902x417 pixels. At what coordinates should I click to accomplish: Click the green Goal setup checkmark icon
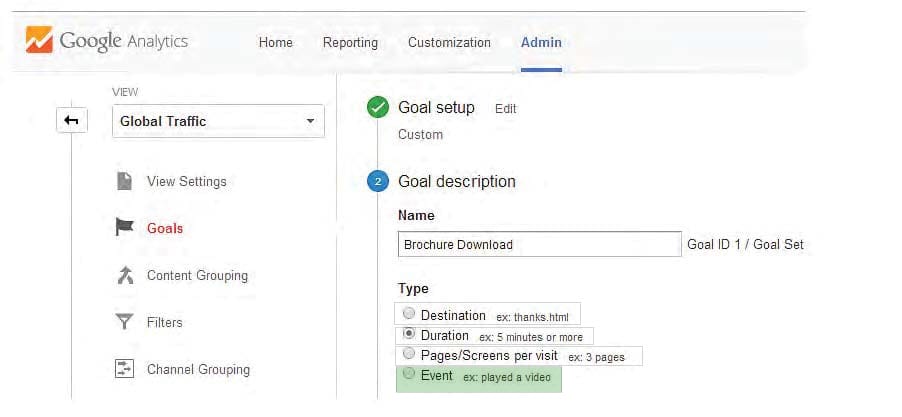(x=378, y=108)
